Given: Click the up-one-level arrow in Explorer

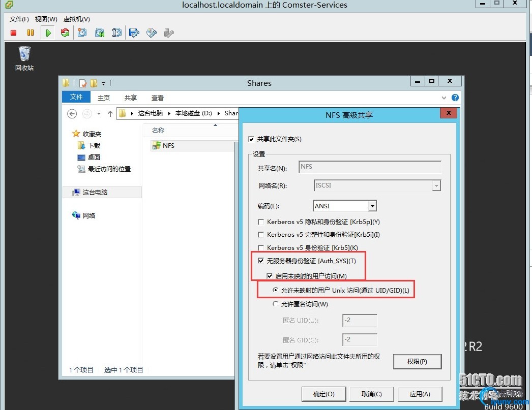Looking at the screenshot, I should 110,113.
